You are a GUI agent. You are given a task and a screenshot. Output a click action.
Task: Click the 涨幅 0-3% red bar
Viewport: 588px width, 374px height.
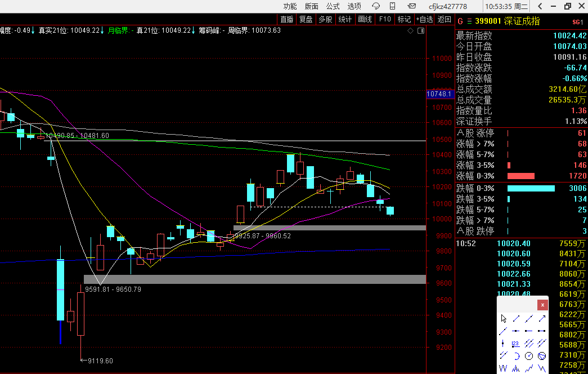point(521,176)
